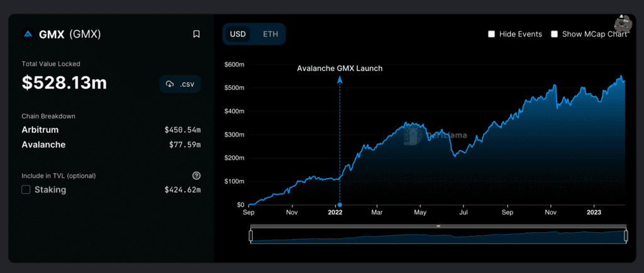Click the Jul x-axis label
The width and height of the screenshot is (644, 273).
pos(463,213)
